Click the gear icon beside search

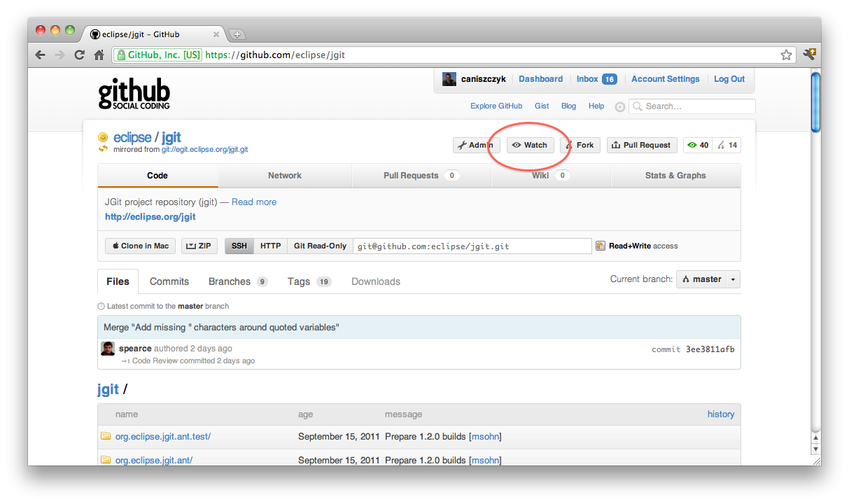tap(619, 107)
